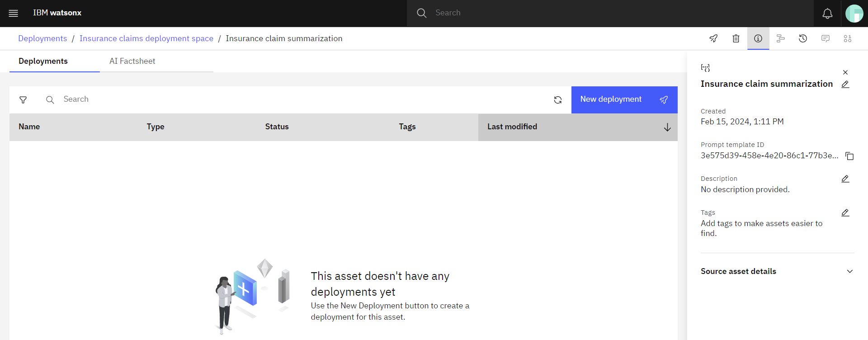Screen dimensions: 868x340
Task: Open the hamburger navigation menu
Action: pos(14,13)
